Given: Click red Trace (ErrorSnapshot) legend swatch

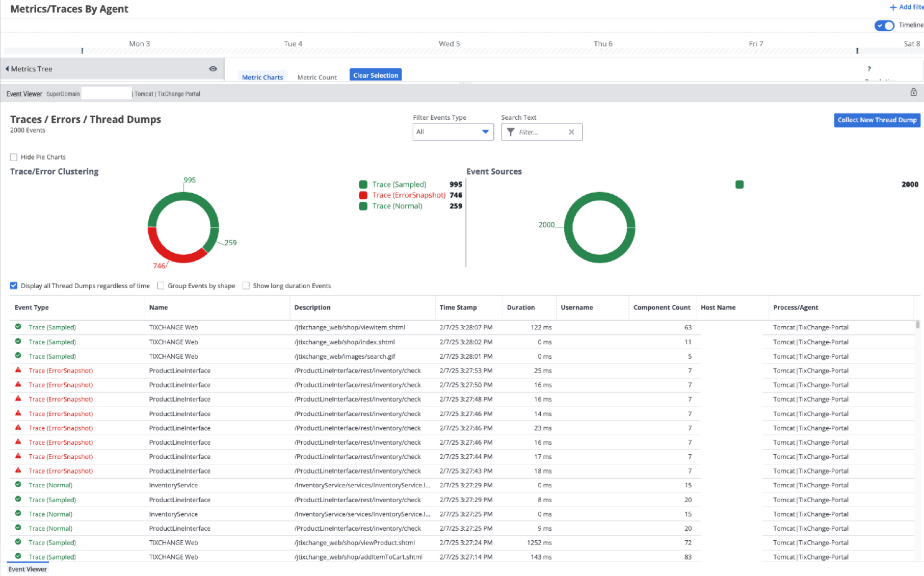Looking at the screenshot, I should 363,195.
